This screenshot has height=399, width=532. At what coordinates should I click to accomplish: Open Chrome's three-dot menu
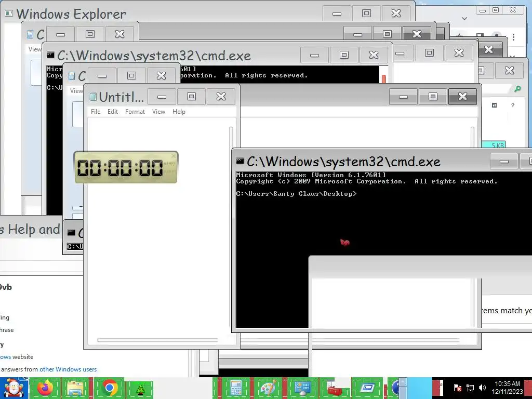pos(513,37)
